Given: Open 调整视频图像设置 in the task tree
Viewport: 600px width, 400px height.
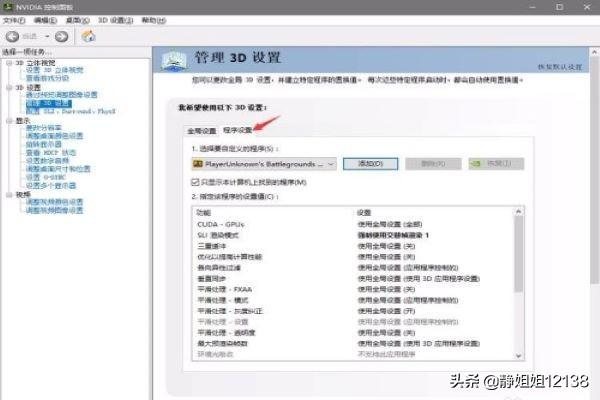Looking at the screenshot, I should coord(54,210).
